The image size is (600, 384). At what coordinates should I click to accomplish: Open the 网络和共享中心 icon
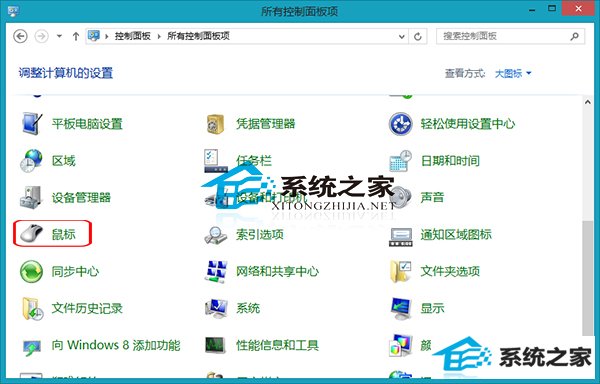click(216, 272)
